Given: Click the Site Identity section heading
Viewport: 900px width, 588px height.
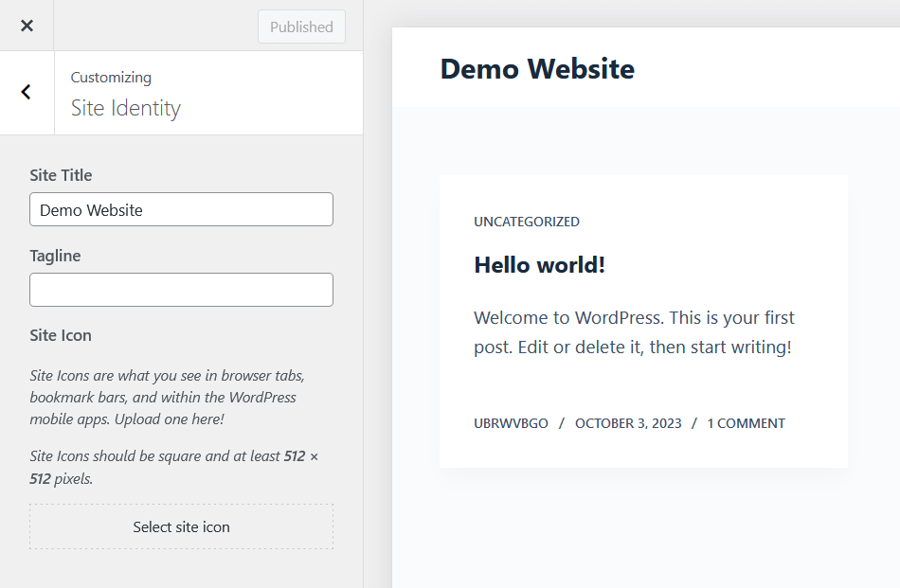Looking at the screenshot, I should pyautogui.click(x=126, y=109).
